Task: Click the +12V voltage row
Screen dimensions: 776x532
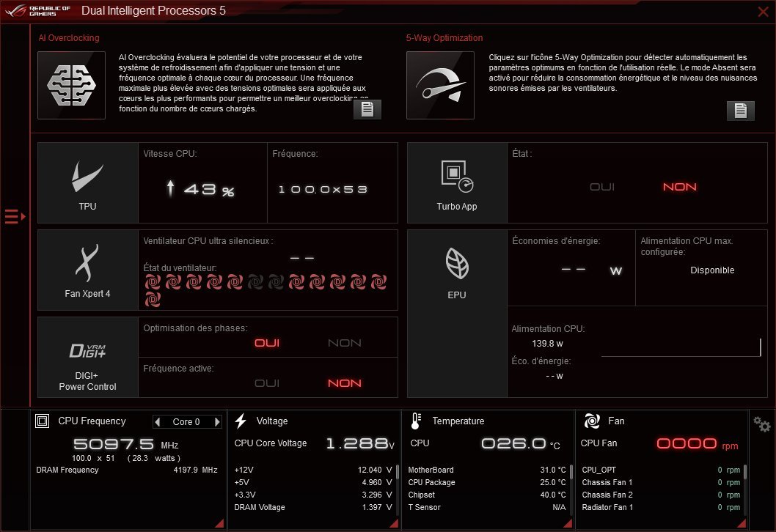Action: coord(313,470)
